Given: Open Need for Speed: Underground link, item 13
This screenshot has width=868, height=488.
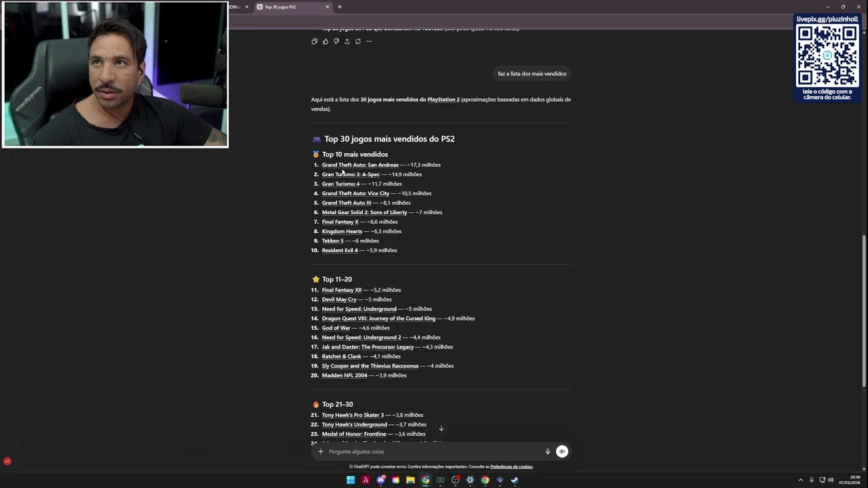Looking at the screenshot, I should pyautogui.click(x=359, y=309).
